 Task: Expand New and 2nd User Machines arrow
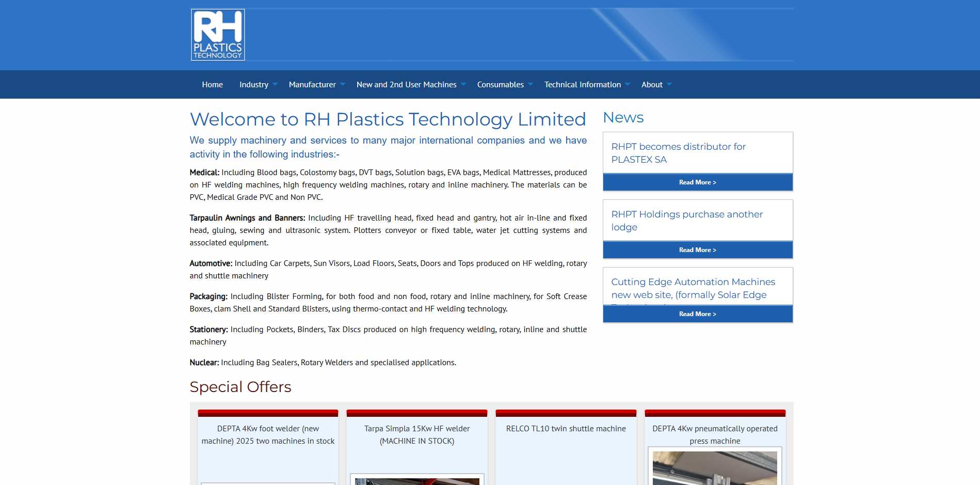463,84
